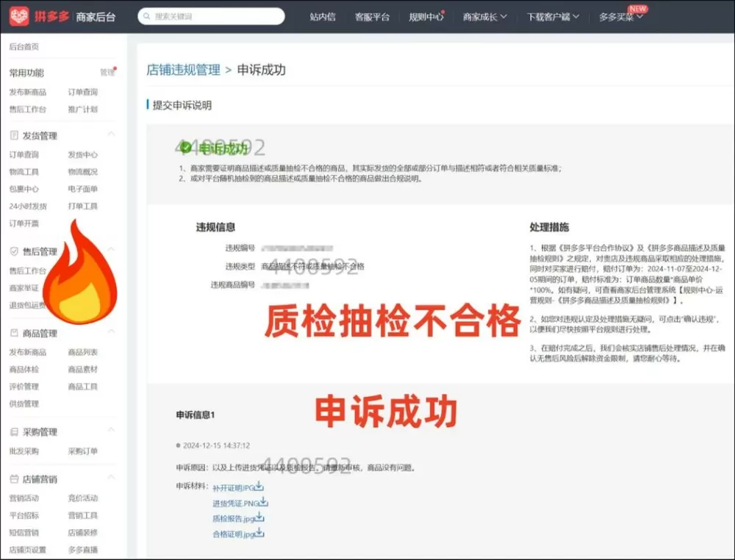The width and height of the screenshot is (735, 560).
Task: Open 物流概况 in the sidebar
Action: tap(83, 172)
